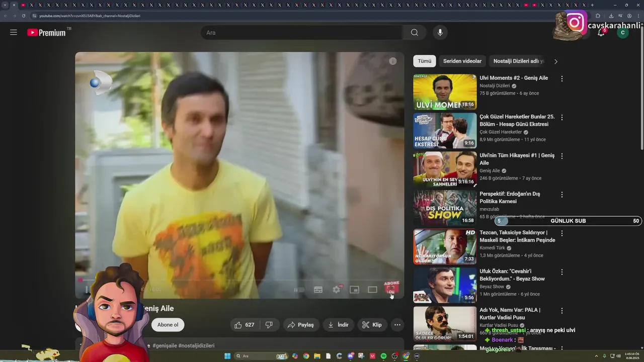This screenshot has height=362, width=644.
Task: Expand the system tray hidden icons
Action: coord(597,356)
